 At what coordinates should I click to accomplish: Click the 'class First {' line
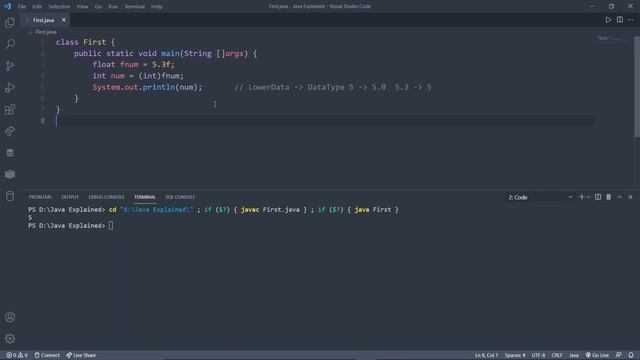pyautogui.click(x=85, y=42)
